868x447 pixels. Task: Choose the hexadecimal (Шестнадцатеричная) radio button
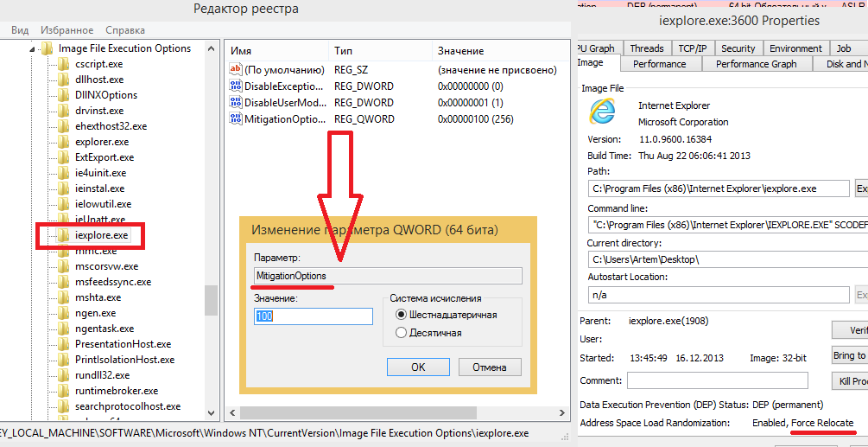(x=401, y=315)
